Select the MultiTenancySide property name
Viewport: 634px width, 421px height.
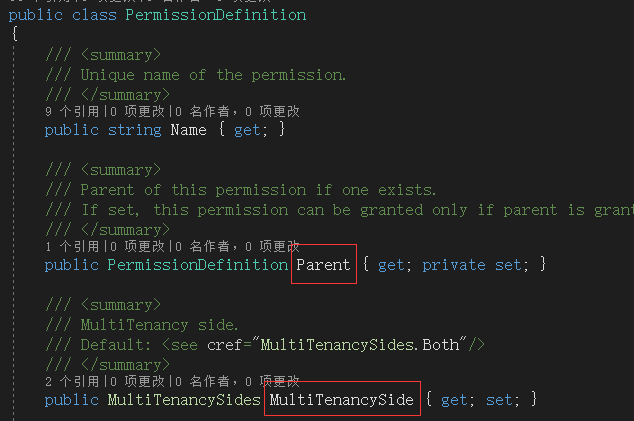coord(342,400)
